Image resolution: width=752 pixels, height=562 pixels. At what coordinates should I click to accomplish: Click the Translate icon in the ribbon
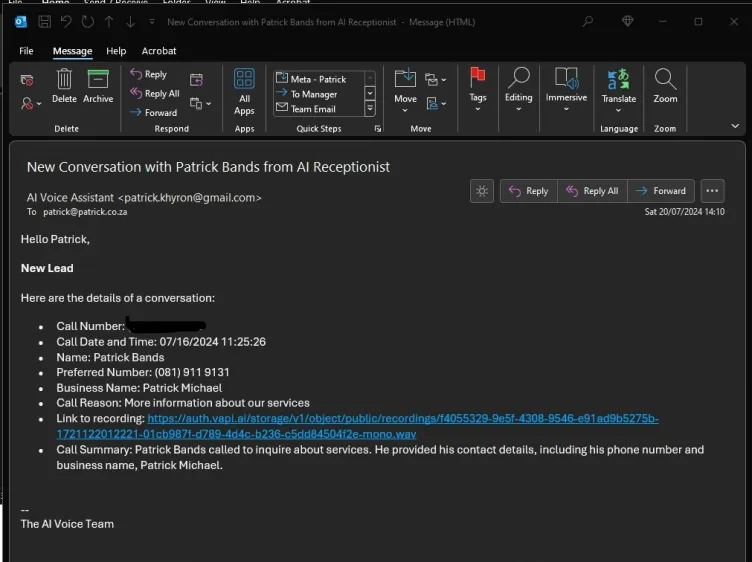(618, 80)
